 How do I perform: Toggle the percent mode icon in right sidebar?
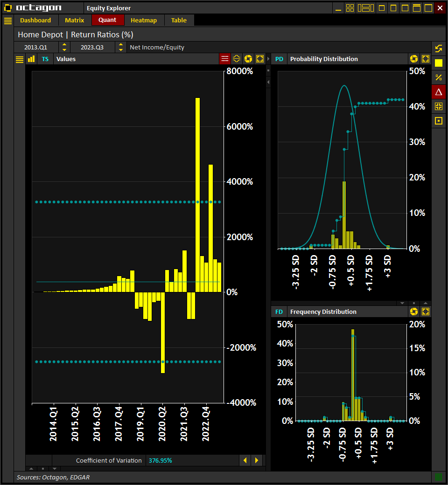pyautogui.click(x=439, y=77)
